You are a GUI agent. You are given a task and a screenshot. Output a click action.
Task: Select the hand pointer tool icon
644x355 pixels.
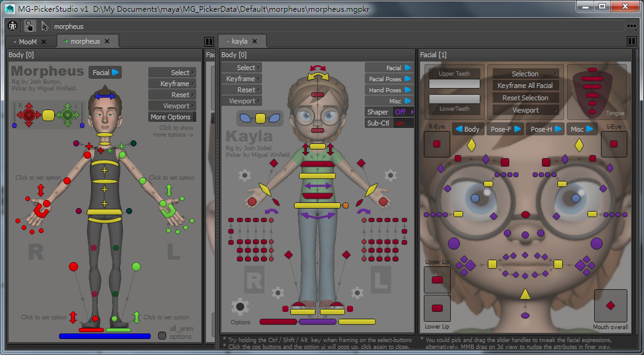pyautogui.click(x=29, y=26)
